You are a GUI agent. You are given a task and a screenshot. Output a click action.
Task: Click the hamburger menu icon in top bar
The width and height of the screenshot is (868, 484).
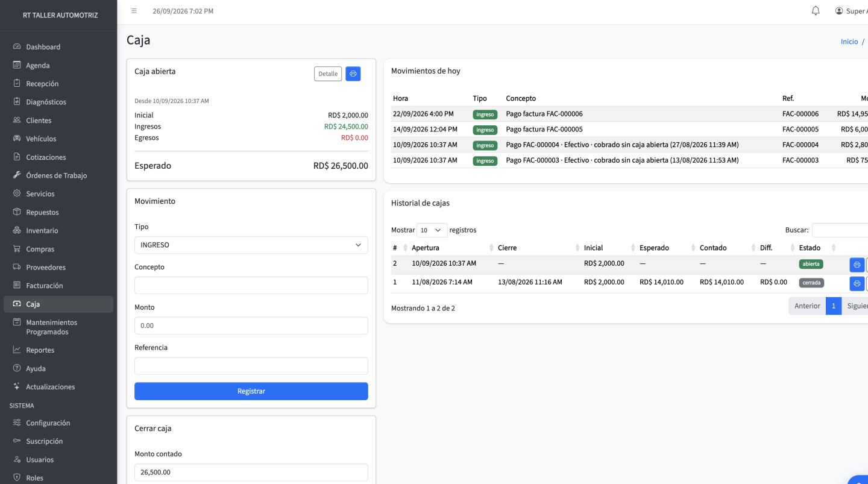point(134,11)
